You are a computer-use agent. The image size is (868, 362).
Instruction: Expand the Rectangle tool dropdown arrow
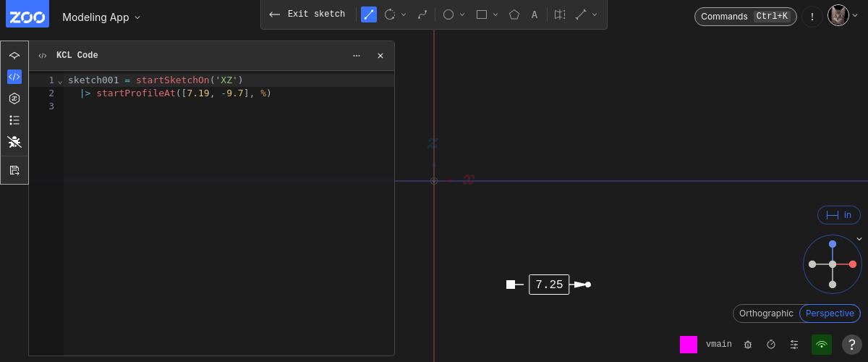(x=495, y=14)
